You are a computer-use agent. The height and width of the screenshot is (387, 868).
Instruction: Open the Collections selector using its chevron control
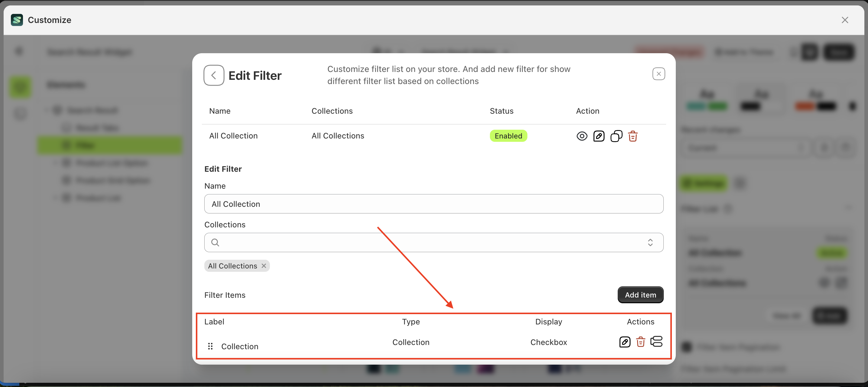pyautogui.click(x=650, y=242)
